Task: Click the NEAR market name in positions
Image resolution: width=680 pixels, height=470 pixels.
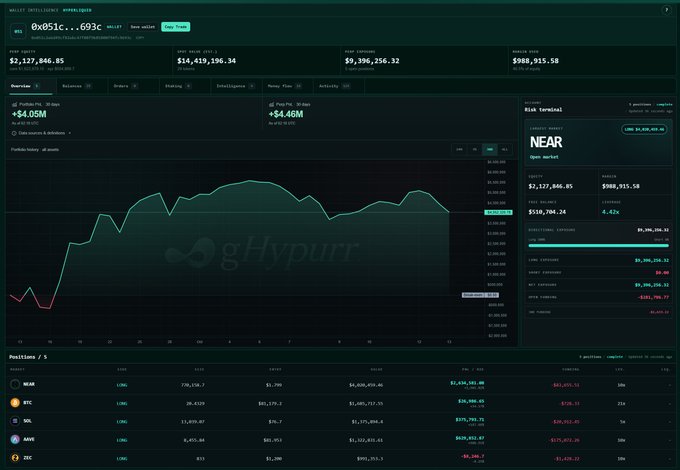Action: (29, 384)
